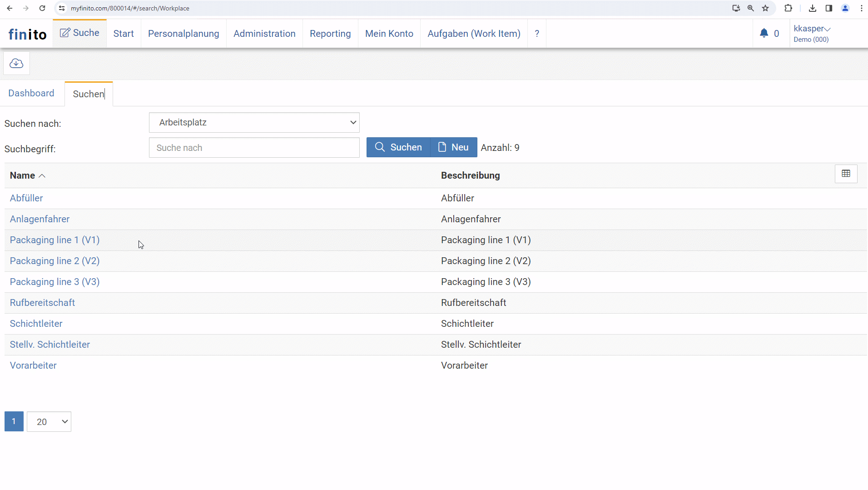Open the notifications bell icon
The width and height of the screenshot is (868, 490).
[x=764, y=33]
